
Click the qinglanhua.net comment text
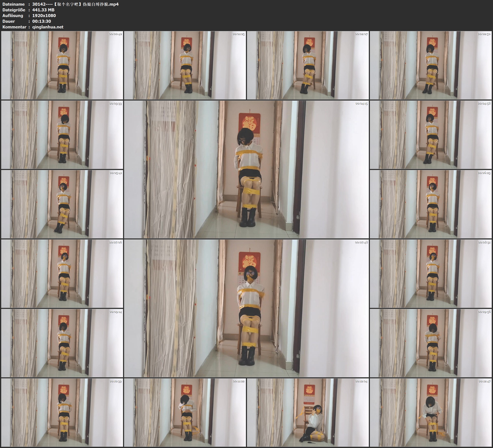click(48, 27)
